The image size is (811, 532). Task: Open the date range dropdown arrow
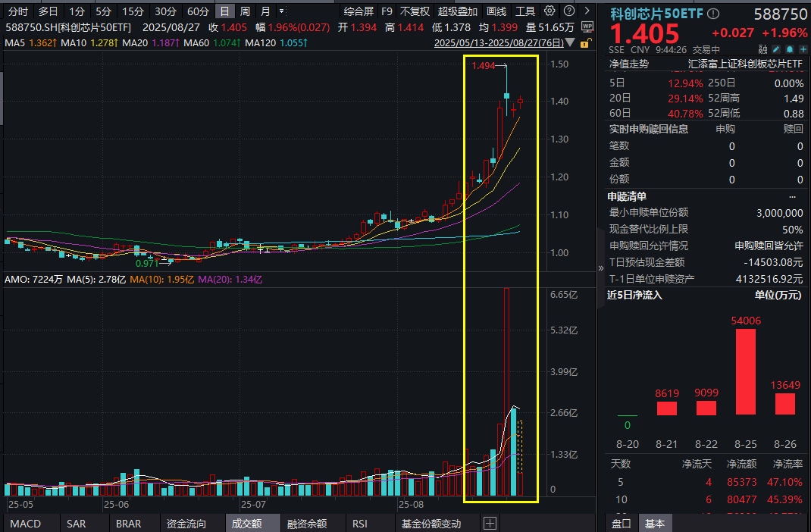point(569,42)
